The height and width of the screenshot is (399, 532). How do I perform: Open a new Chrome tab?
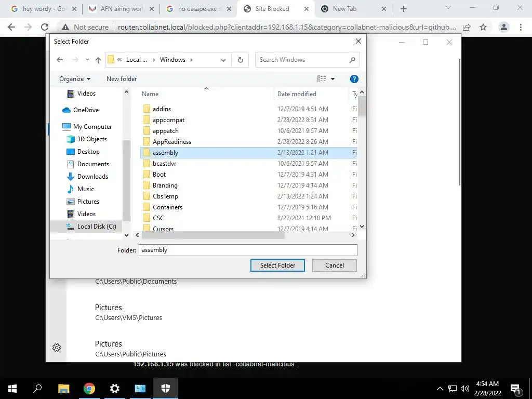403,9
